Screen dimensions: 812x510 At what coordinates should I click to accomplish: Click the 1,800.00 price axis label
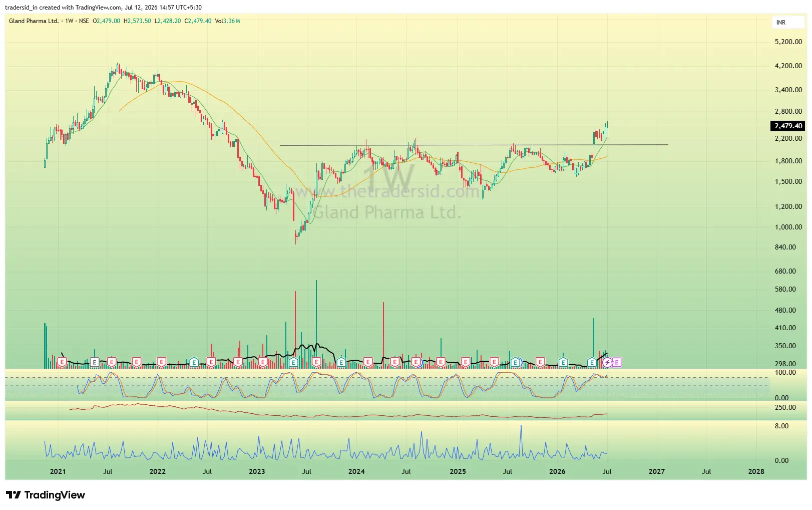[788, 161]
